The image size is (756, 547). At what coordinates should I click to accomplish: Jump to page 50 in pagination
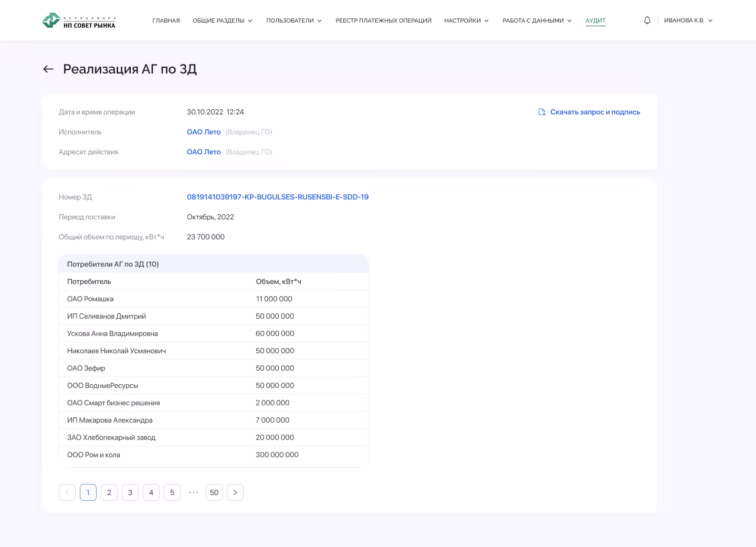(214, 492)
